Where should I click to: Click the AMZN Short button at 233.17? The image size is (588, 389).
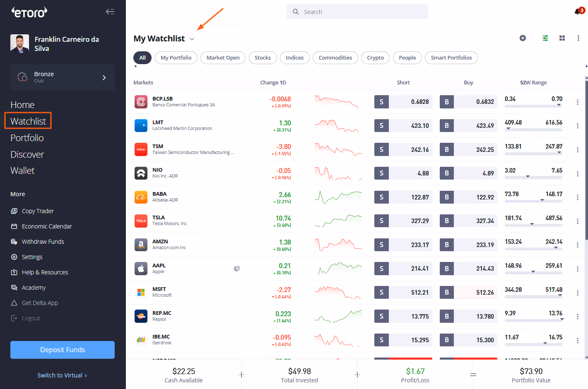(x=403, y=245)
